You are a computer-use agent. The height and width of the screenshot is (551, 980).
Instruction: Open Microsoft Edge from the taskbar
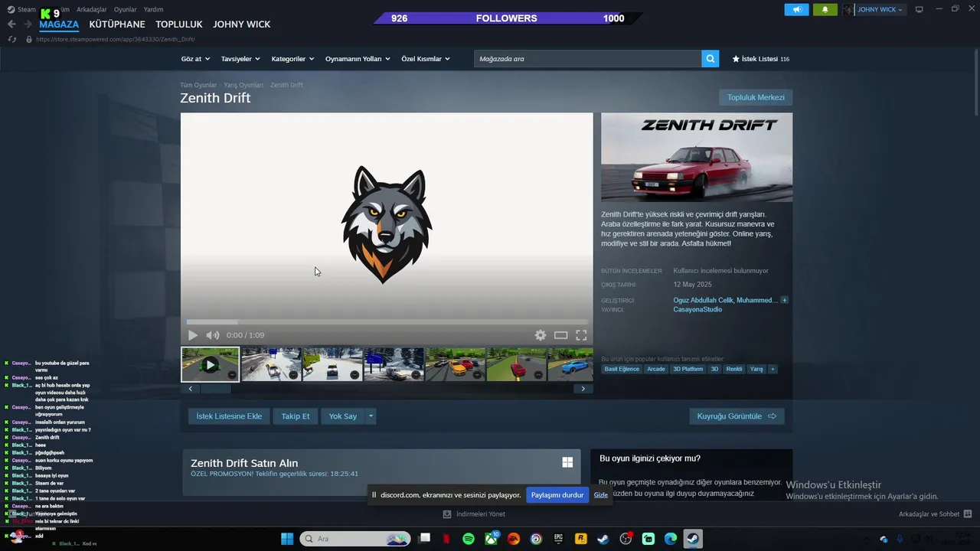click(671, 539)
